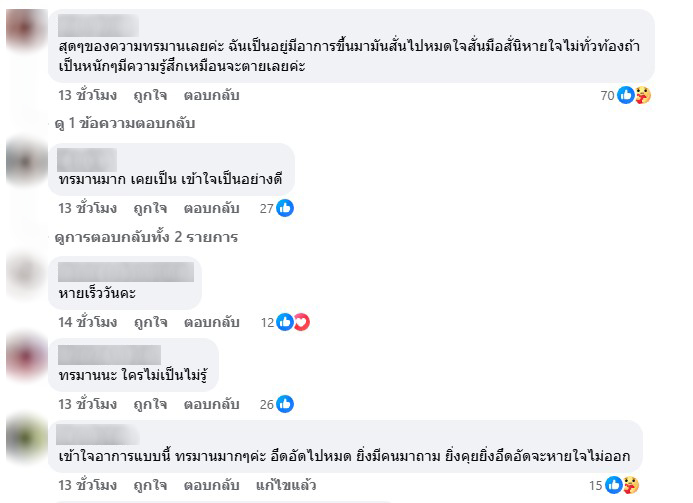The height and width of the screenshot is (503, 693).
Task: Click the care emoji reaction beside 70
Action: pos(643,95)
